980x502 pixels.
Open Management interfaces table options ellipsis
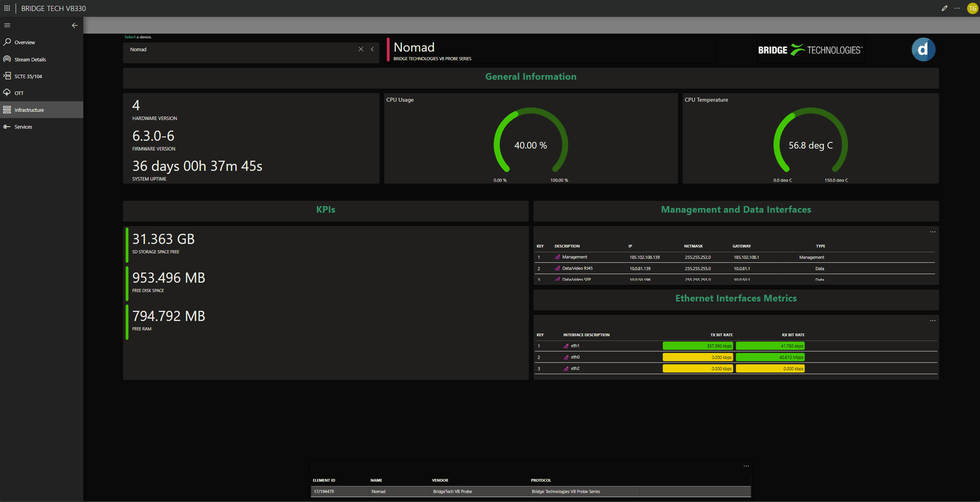(933, 232)
